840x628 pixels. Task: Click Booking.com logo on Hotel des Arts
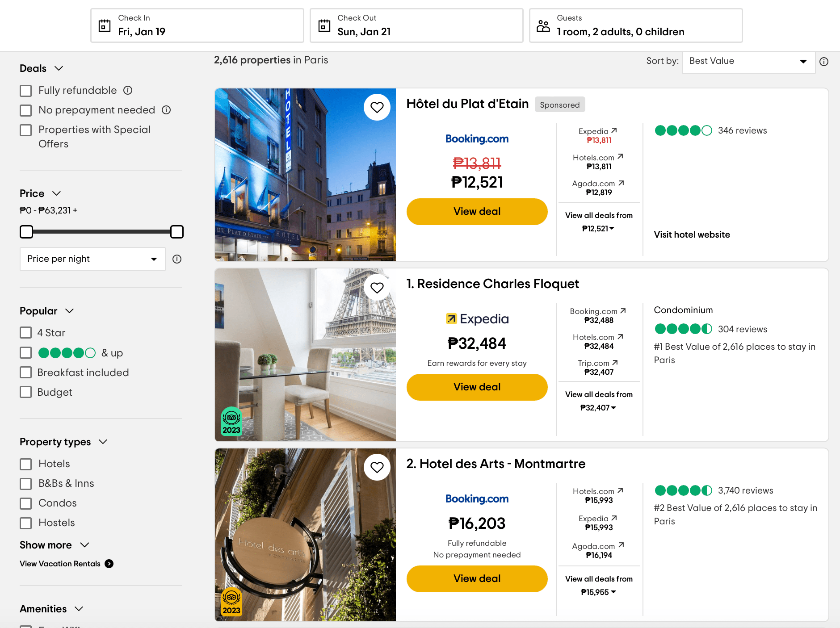(477, 499)
